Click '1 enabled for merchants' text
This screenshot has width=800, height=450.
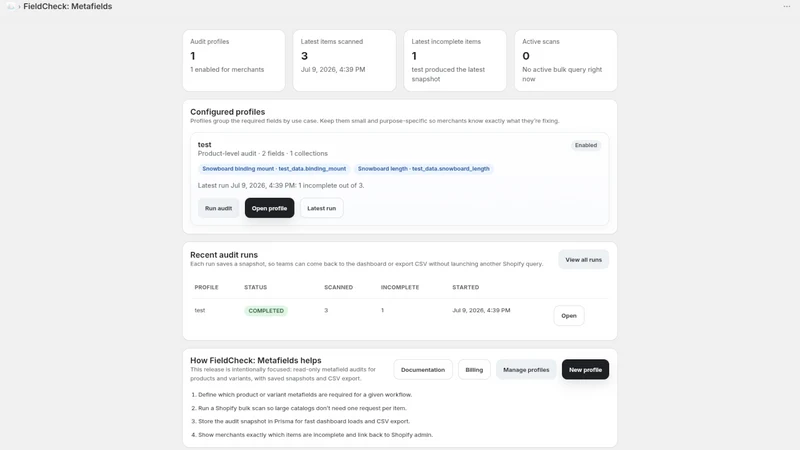click(x=227, y=69)
